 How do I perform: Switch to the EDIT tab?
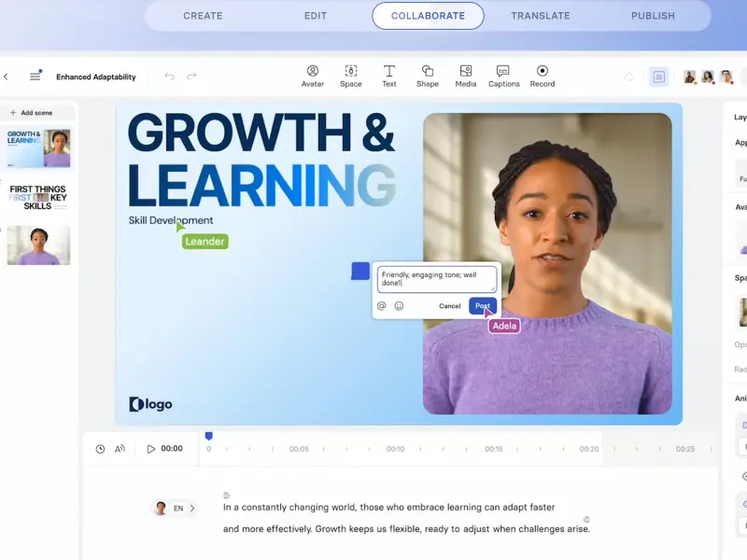316,16
